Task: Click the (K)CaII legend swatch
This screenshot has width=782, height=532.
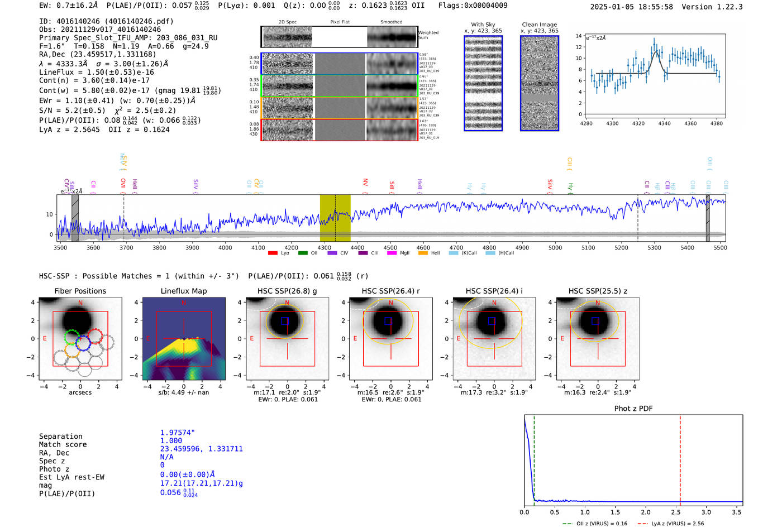Action: [454, 253]
